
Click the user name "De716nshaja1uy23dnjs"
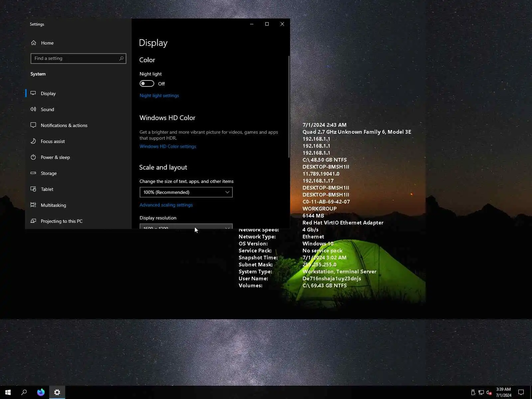(x=332, y=279)
